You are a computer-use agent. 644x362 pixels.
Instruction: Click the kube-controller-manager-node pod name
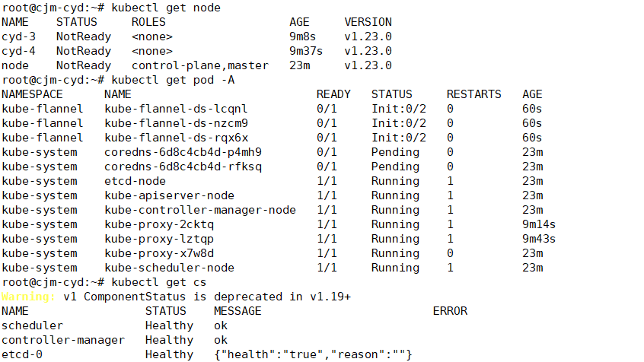click(x=200, y=210)
